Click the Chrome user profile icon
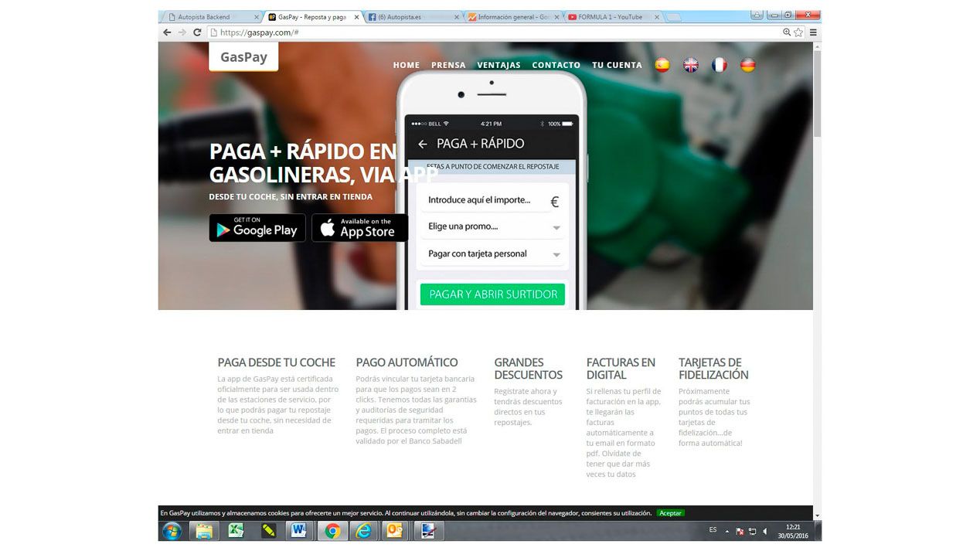 tap(757, 15)
